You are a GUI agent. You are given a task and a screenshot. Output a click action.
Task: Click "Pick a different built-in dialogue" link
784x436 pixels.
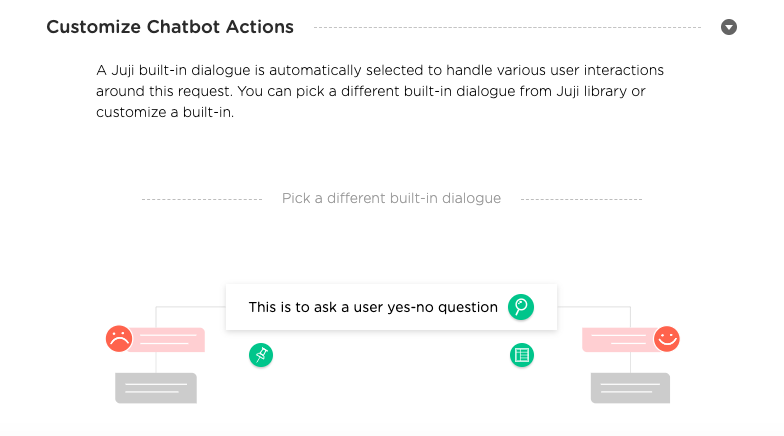[391, 198]
